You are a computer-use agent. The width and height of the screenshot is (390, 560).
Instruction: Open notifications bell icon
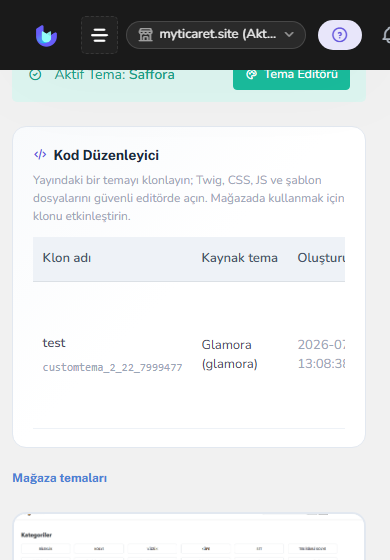pos(386,35)
